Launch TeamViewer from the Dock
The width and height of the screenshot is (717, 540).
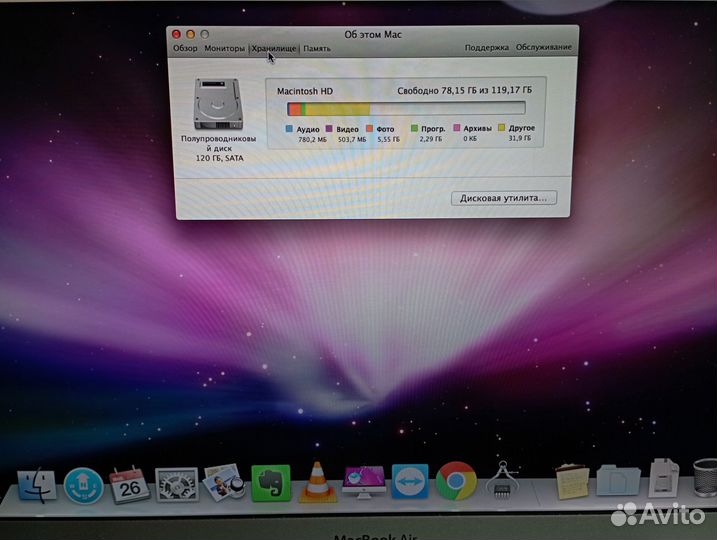coord(410,481)
